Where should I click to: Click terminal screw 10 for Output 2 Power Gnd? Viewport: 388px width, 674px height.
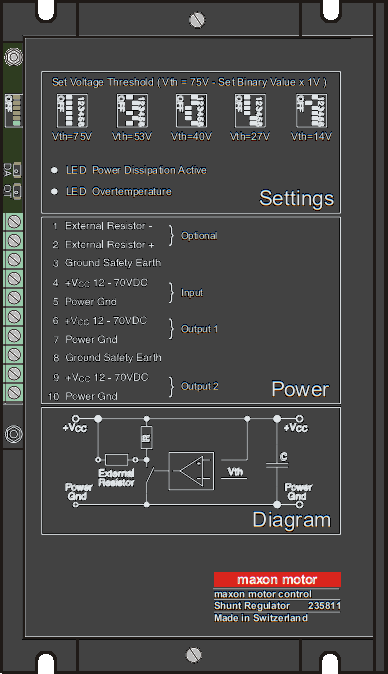point(14,392)
